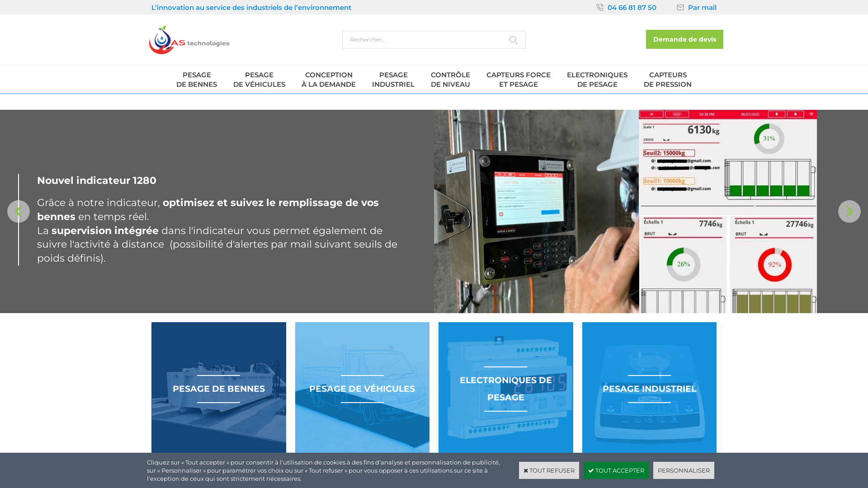Open the Pesage de Véhicules tile
868x488 pixels.
tap(362, 389)
